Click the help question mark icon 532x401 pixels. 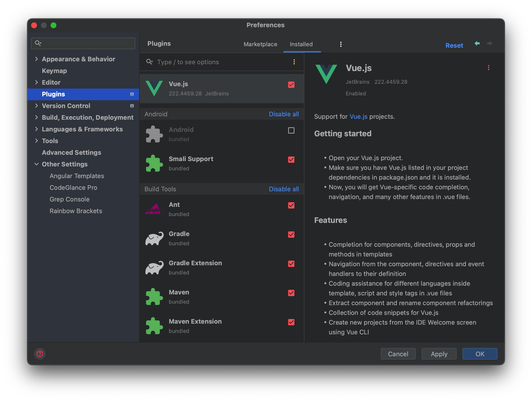click(x=40, y=354)
